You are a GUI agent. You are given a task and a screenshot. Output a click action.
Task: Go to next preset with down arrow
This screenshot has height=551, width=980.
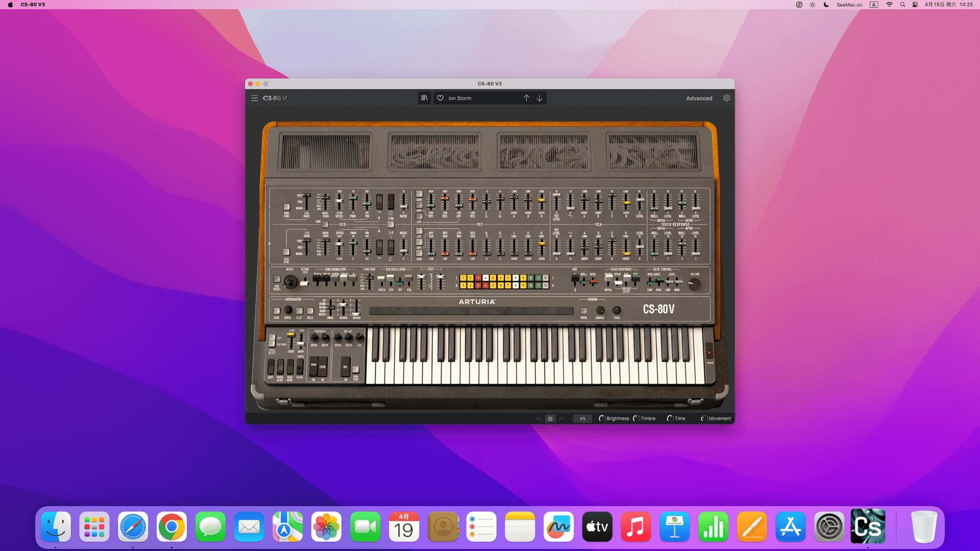click(540, 98)
